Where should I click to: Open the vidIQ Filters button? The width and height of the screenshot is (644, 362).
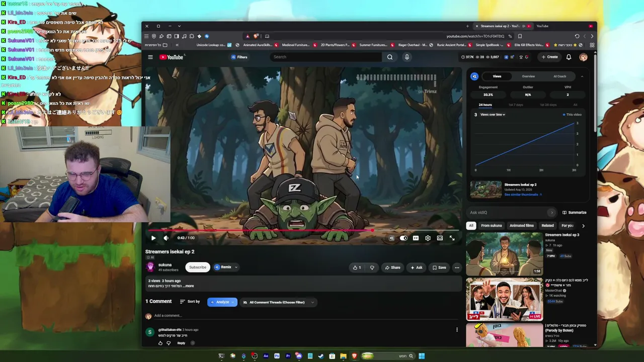239,57
